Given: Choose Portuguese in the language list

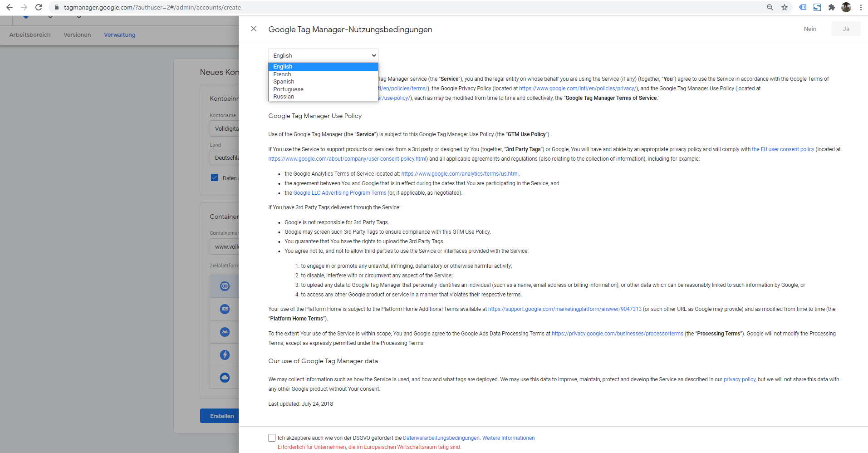Looking at the screenshot, I should pyautogui.click(x=323, y=89).
